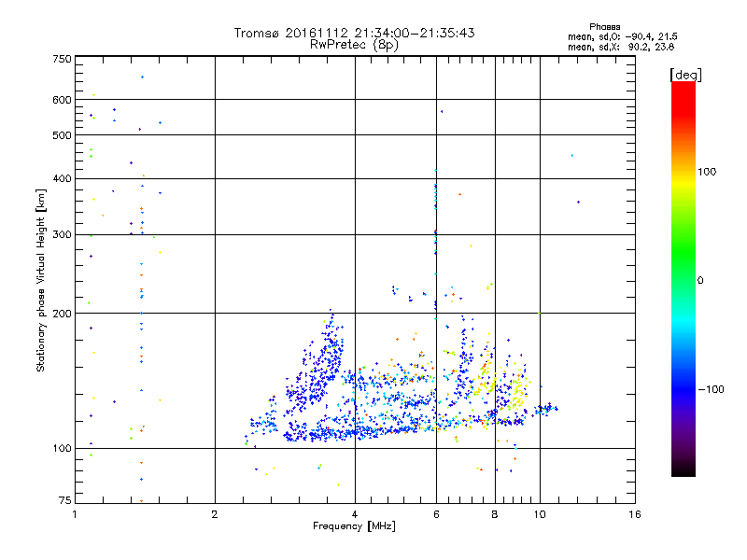Click the colorbar tick label '-100'

[711, 389]
